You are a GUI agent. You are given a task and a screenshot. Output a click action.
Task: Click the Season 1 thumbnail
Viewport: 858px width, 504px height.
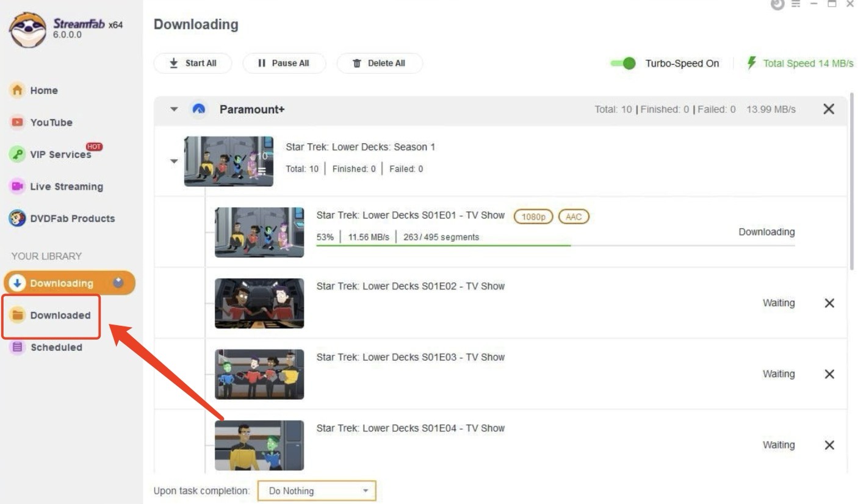[229, 161]
